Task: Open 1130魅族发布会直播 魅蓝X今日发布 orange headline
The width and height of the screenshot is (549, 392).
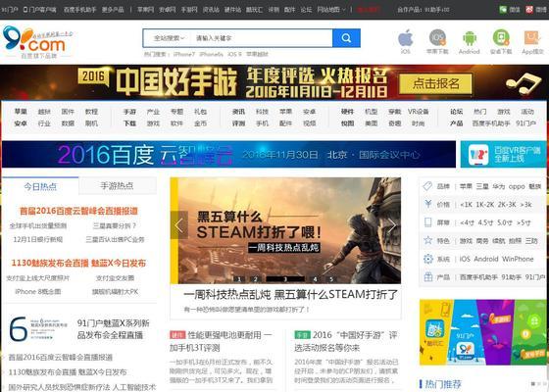Action: pos(78,263)
